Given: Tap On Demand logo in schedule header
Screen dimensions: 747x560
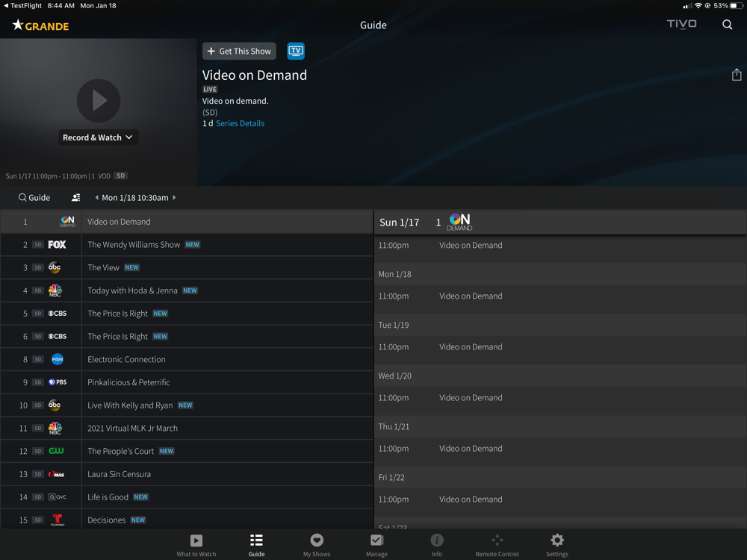Looking at the screenshot, I should pyautogui.click(x=459, y=222).
